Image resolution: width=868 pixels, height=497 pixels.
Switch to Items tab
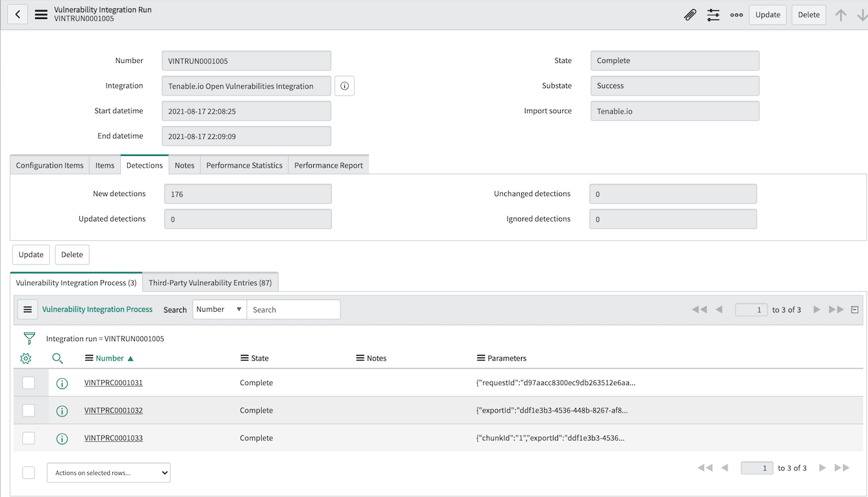click(105, 165)
